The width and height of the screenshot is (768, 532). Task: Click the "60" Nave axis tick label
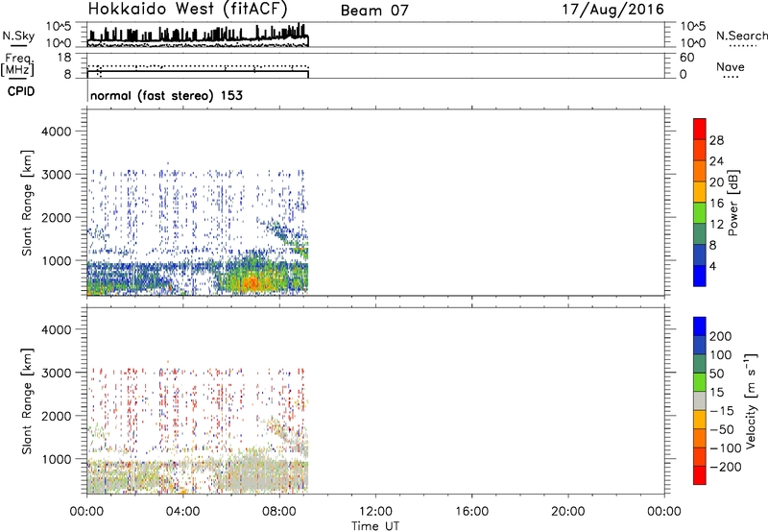[x=687, y=58]
